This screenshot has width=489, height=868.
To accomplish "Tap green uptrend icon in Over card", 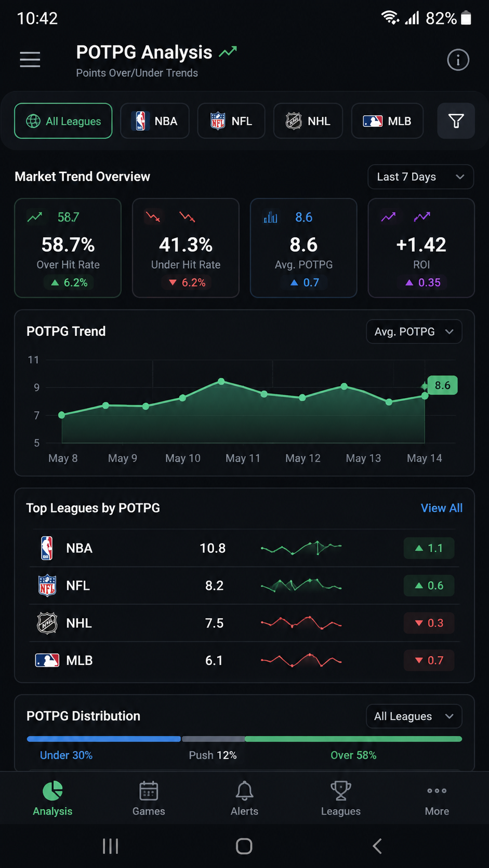I will [x=35, y=217].
